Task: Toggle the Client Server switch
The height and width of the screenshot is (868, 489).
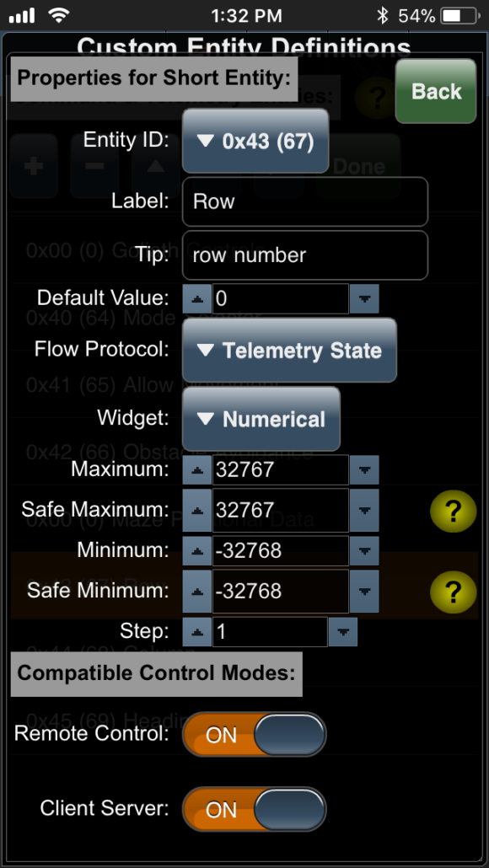Action: click(x=254, y=809)
